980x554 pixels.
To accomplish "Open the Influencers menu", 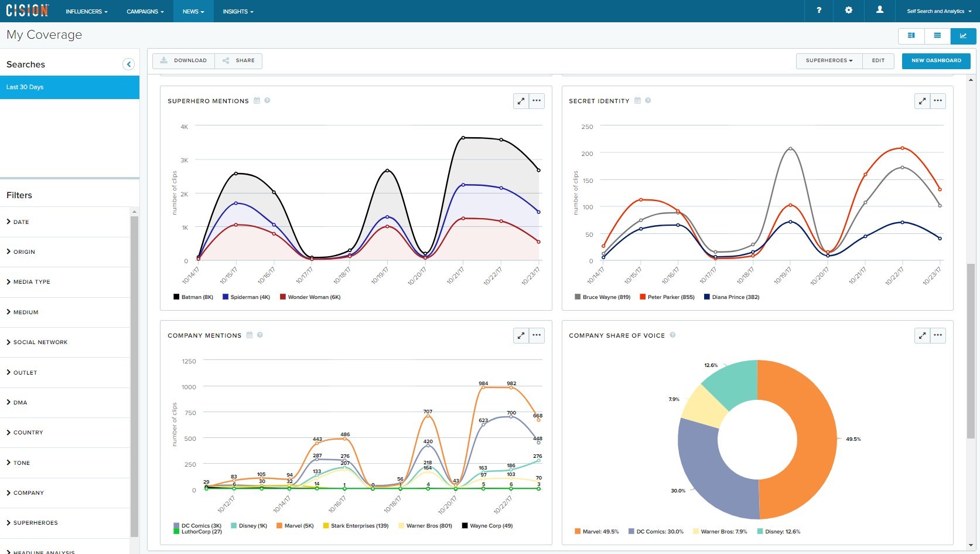I will 87,11.
